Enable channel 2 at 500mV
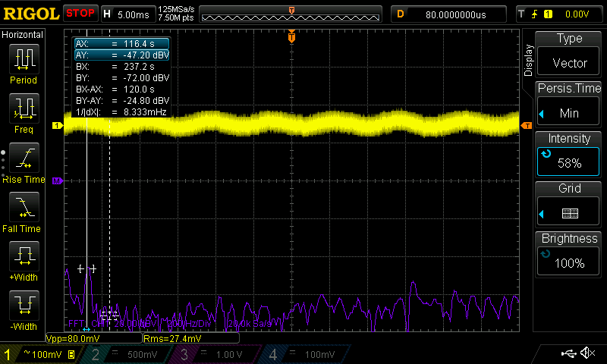This screenshot has width=607, height=364. click(x=125, y=354)
